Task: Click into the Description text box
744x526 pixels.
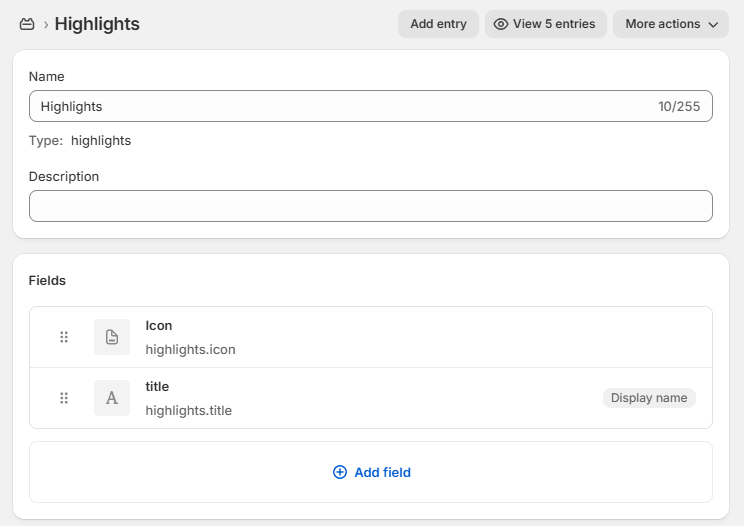Action: pyautogui.click(x=370, y=206)
